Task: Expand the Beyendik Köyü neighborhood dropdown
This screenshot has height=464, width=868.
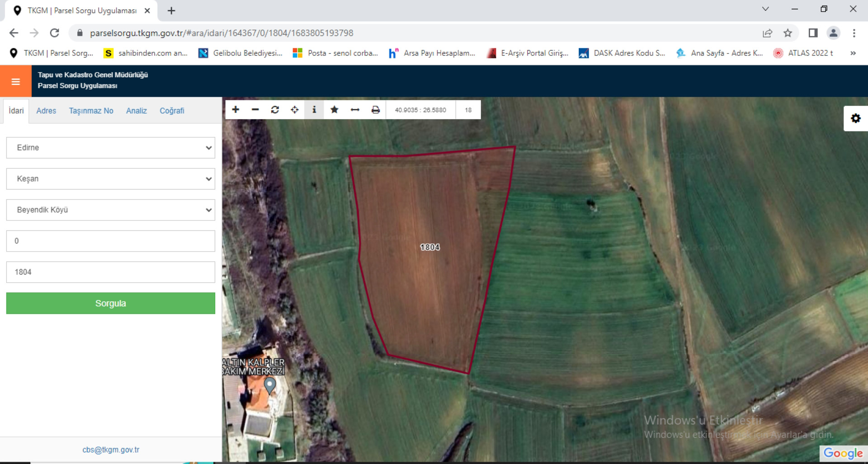Action: 111,210
